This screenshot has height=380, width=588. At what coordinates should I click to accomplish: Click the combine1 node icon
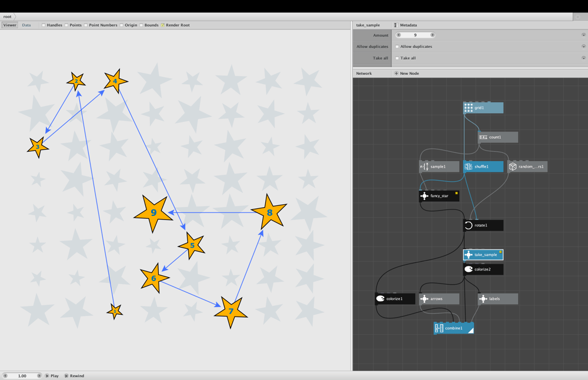[x=439, y=328]
